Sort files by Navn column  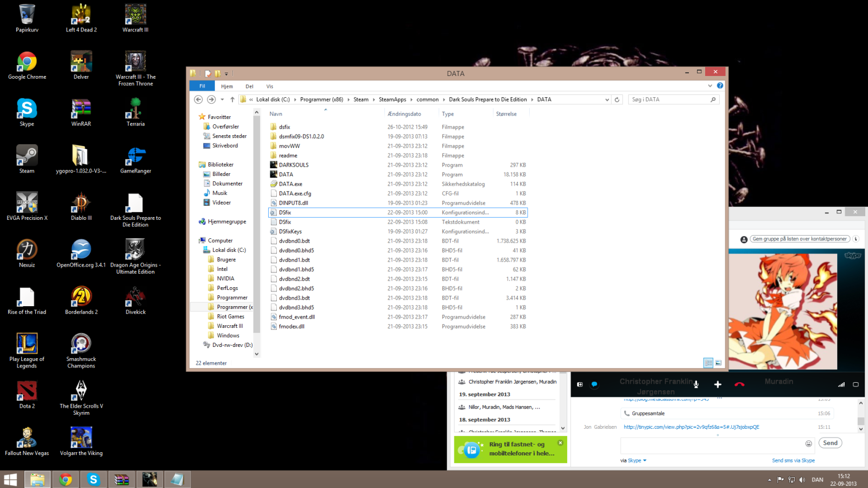tap(326, 114)
